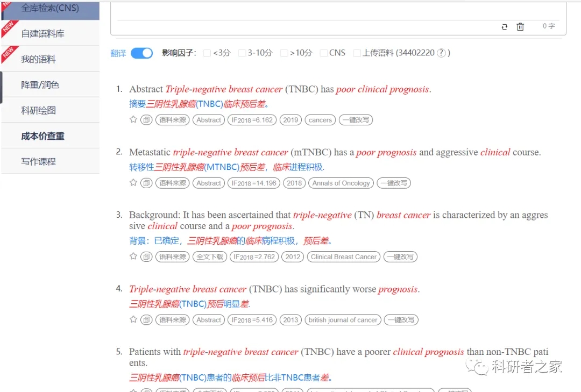Click the trash icon to clear text
Viewport: 581px width, 392px height.
pyautogui.click(x=520, y=27)
